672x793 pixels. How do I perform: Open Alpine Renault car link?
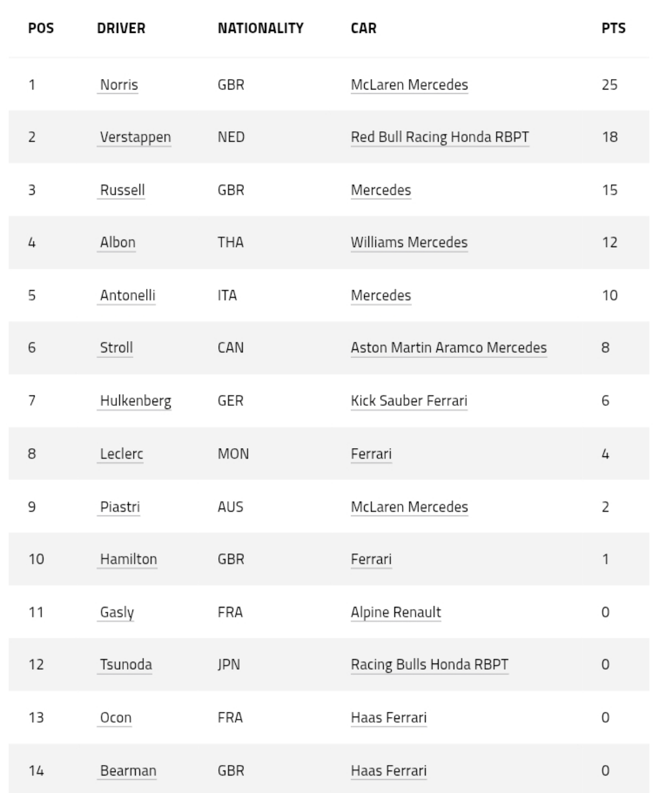(396, 612)
